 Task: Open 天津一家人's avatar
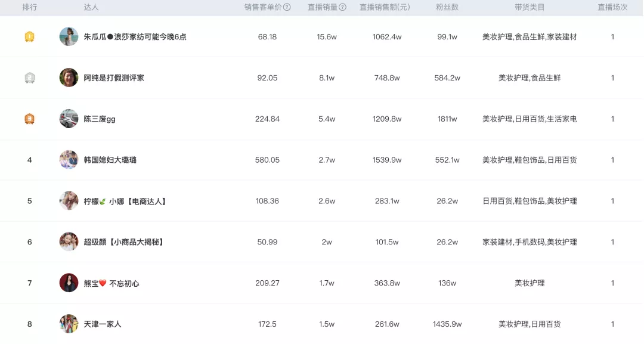click(69, 324)
